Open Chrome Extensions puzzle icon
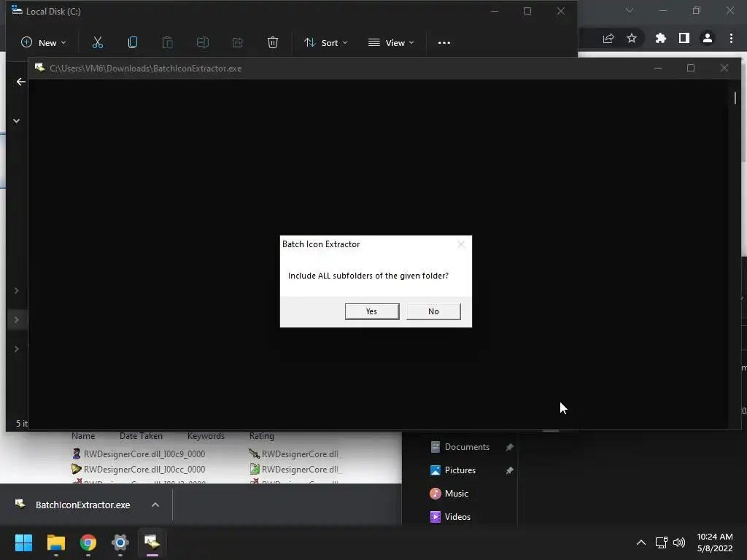This screenshot has height=560, width=747. pos(661,39)
